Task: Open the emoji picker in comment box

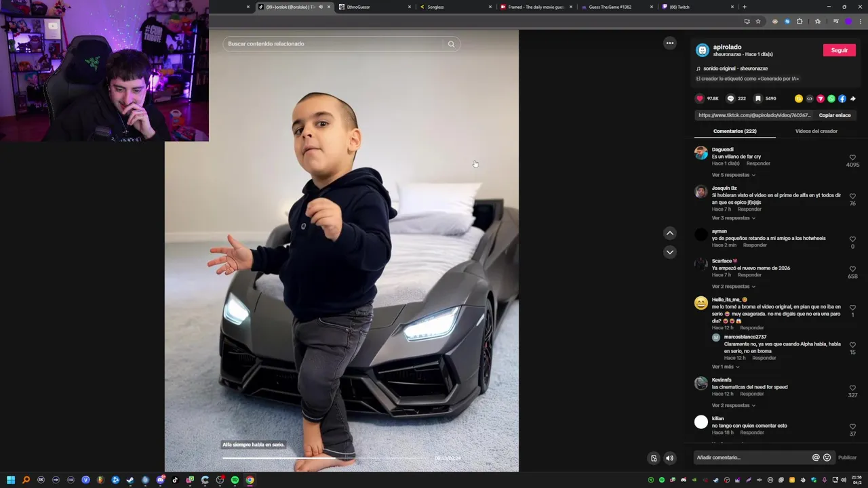Action: (827, 457)
